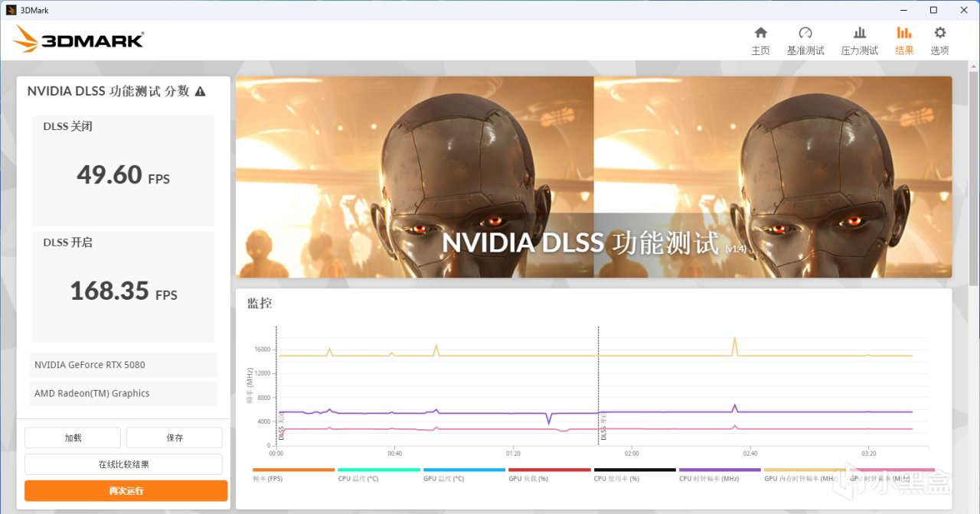Click 在线比较结果 compare online button

(123, 464)
